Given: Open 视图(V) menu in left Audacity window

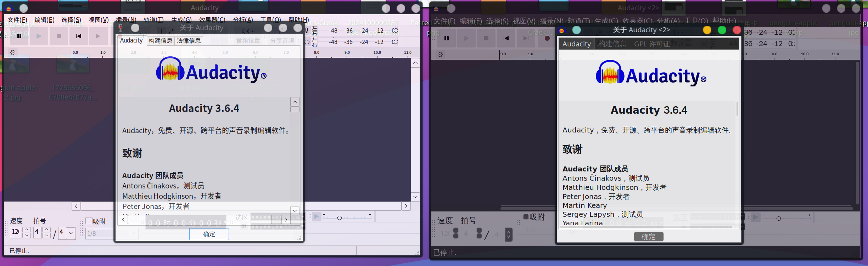Looking at the screenshot, I should 99,20.
